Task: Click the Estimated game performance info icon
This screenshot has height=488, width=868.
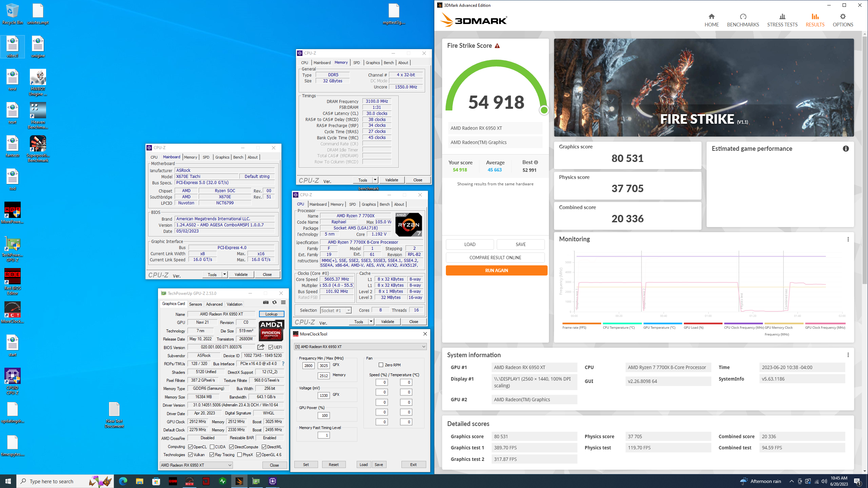Action: [x=846, y=149]
